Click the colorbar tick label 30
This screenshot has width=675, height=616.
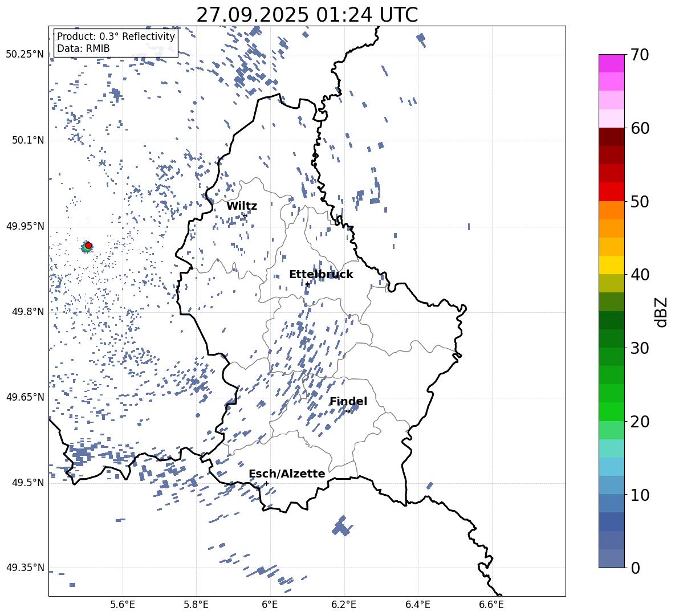(x=643, y=348)
